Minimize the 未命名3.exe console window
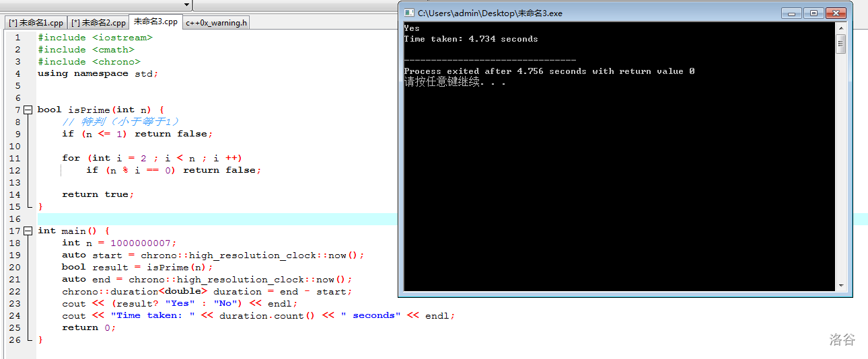The image size is (868, 359). pyautogui.click(x=791, y=13)
